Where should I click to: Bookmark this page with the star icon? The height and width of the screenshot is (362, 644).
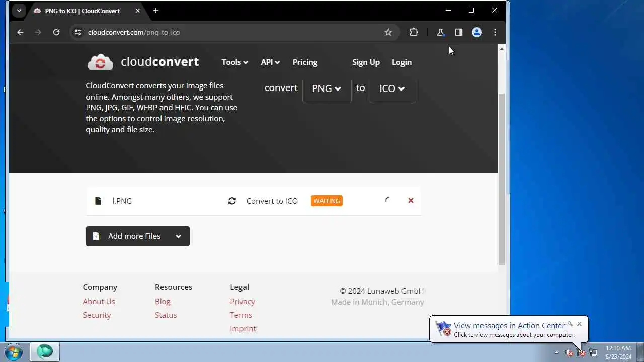[x=388, y=32]
